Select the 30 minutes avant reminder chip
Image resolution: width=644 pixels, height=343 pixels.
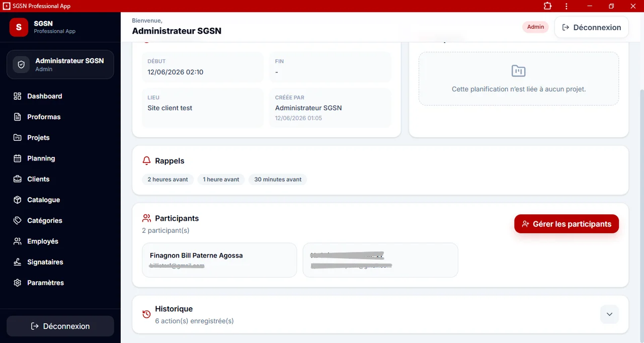(x=278, y=180)
